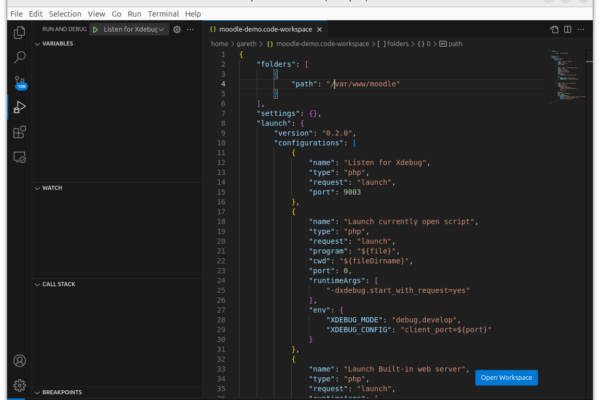
Task: Open the Extensions view icon
Action: click(x=20, y=132)
